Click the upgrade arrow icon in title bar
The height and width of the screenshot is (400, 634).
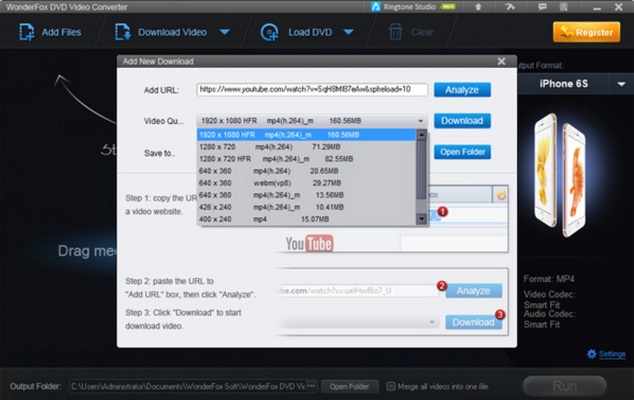(478, 7)
